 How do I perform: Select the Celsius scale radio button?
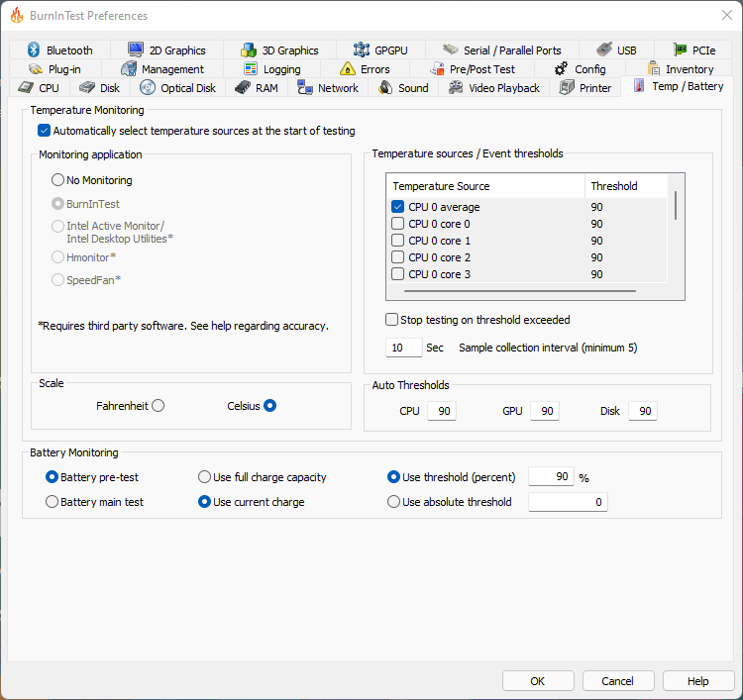tap(270, 406)
